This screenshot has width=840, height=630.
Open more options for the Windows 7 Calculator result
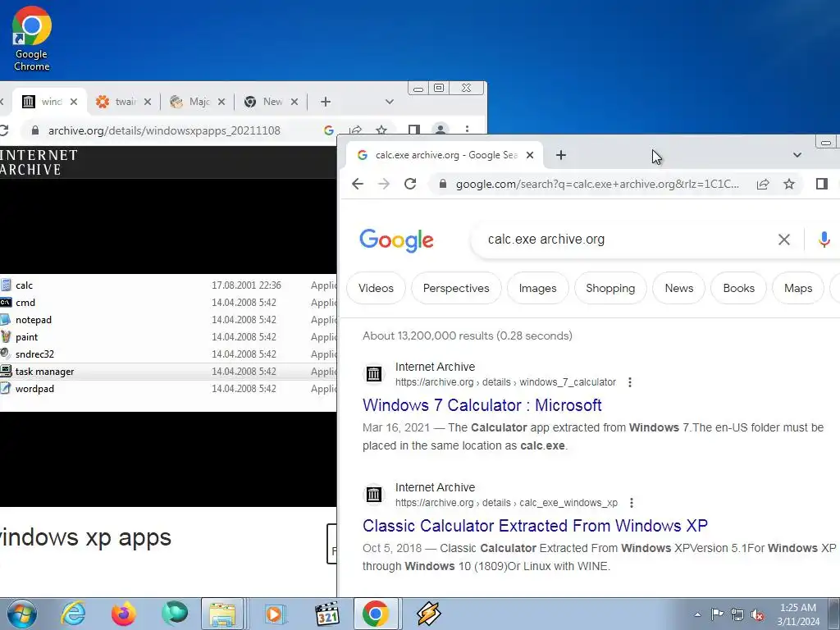coord(630,382)
